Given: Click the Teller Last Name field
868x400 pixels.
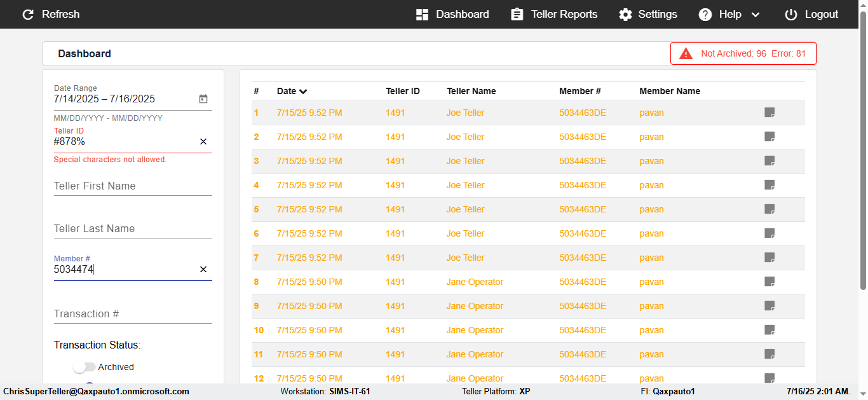Looking at the screenshot, I should tap(133, 229).
